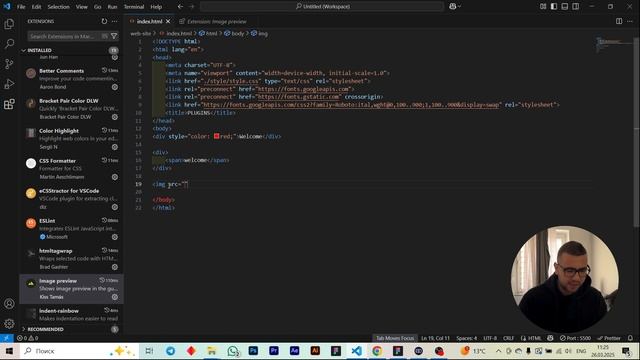The height and width of the screenshot is (360, 640).
Task: Navigate back with the arrow button
Action: [x=180, y=6]
